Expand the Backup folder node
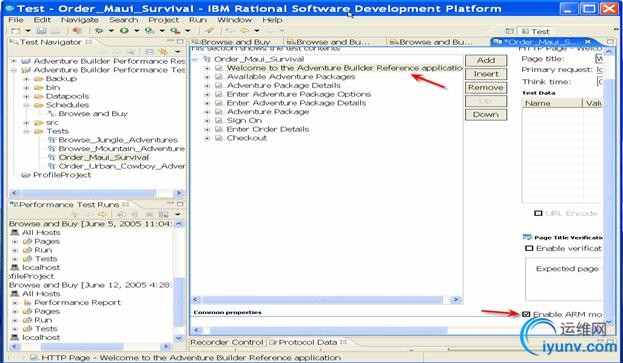This screenshot has height=363, width=623. (26, 79)
